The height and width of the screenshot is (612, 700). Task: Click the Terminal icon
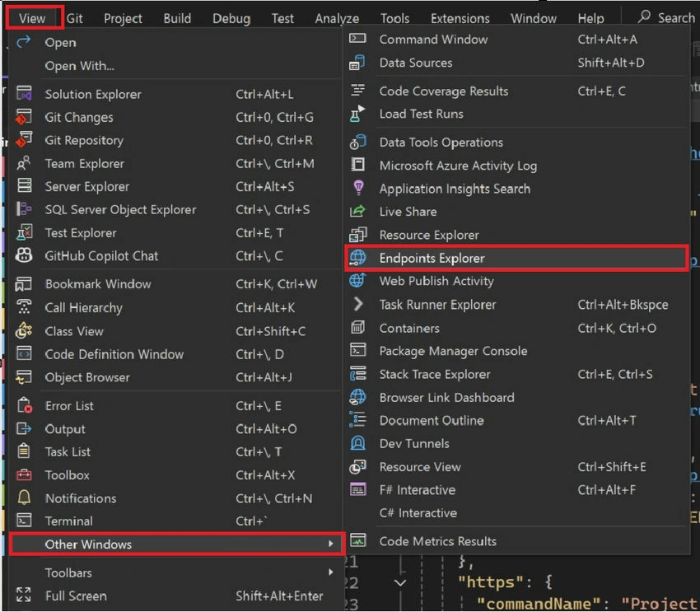coord(24,521)
